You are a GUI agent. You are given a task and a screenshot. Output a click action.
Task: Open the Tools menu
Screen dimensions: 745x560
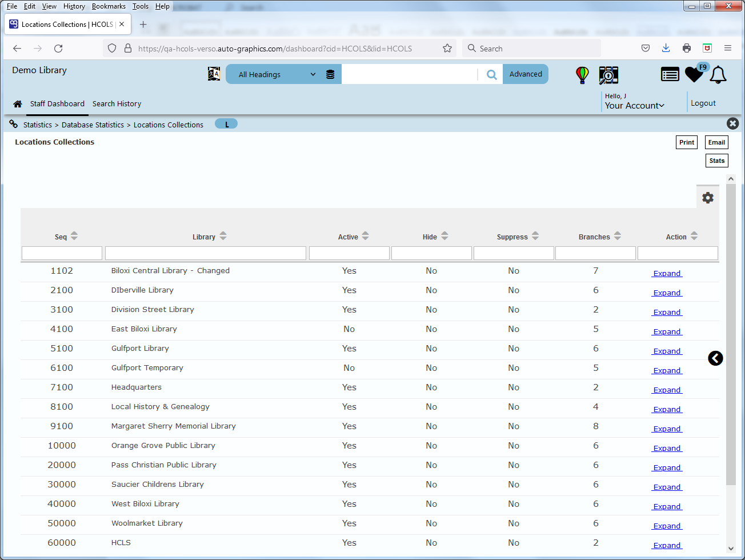pyautogui.click(x=140, y=6)
